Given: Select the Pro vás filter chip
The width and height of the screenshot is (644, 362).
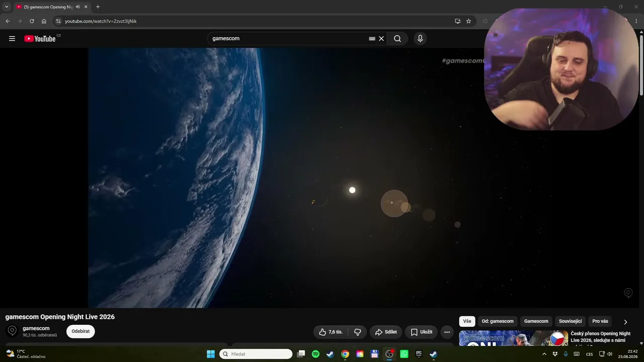Looking at the screenshot, I should (x=600, y=321).
